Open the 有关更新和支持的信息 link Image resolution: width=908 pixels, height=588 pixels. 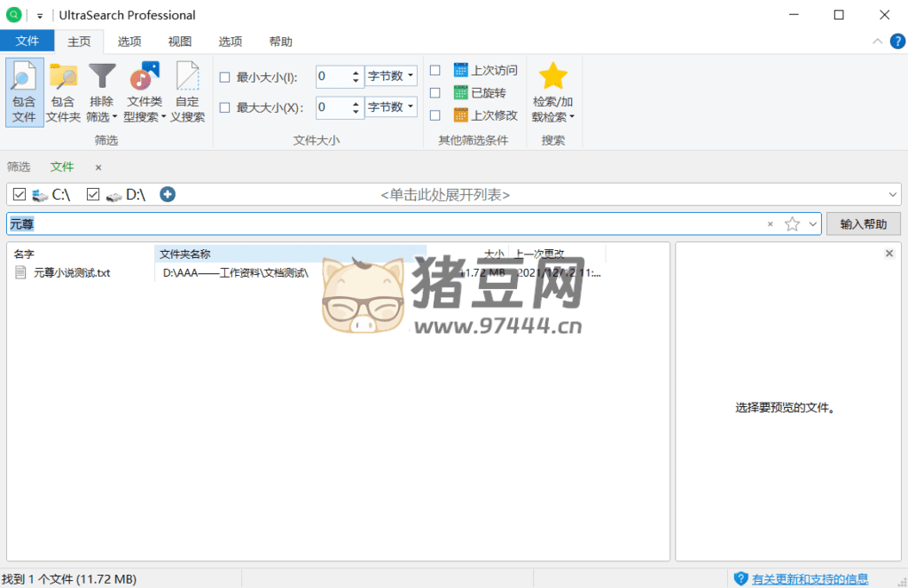810,579
